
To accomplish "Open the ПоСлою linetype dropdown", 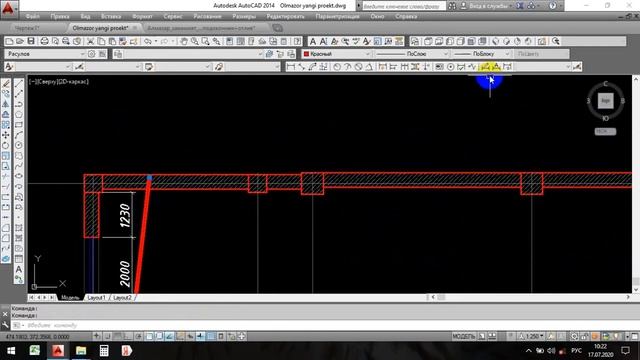I will coord(445,54).
